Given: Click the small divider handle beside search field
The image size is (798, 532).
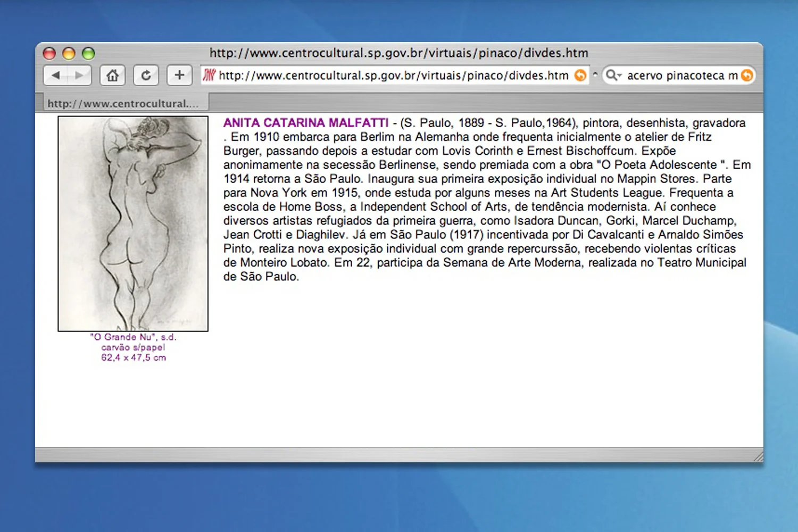Looking at the screenshot, I should (x=595, y=75).
